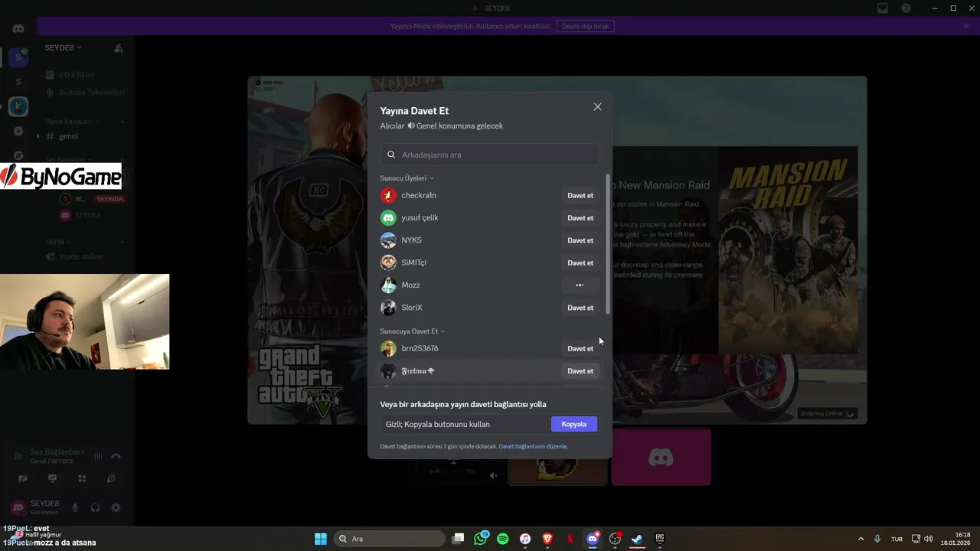This screenshot has width=980, height=551.
Task: Open Epic Games launcher from taskbar
Action: pyautogui.click(x=660, y=539)
